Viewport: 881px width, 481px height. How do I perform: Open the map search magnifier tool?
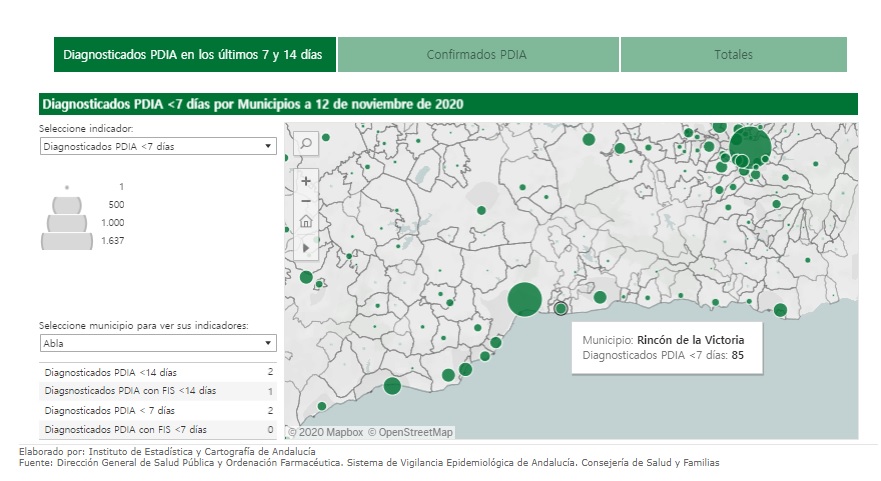(306, 143)
